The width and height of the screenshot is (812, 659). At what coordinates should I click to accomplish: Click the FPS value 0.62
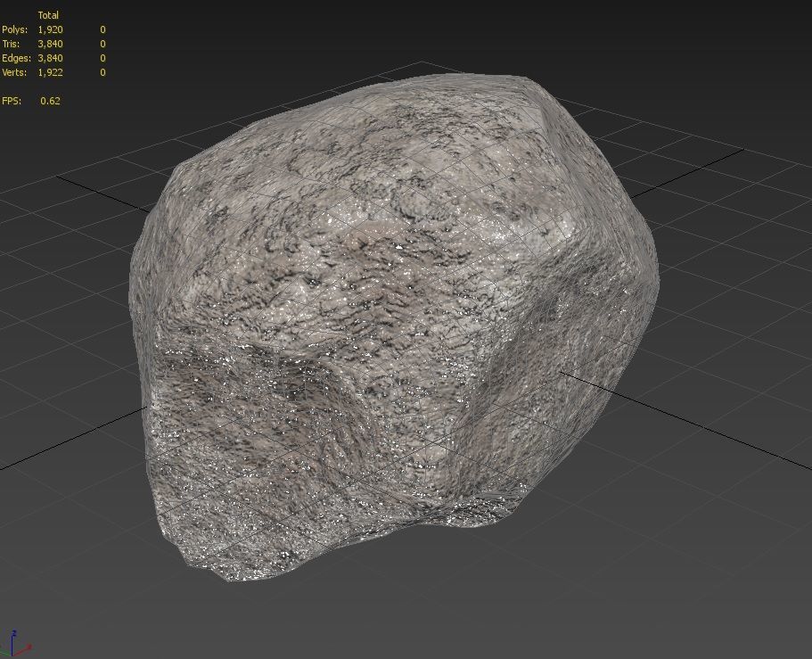point(50,101)
